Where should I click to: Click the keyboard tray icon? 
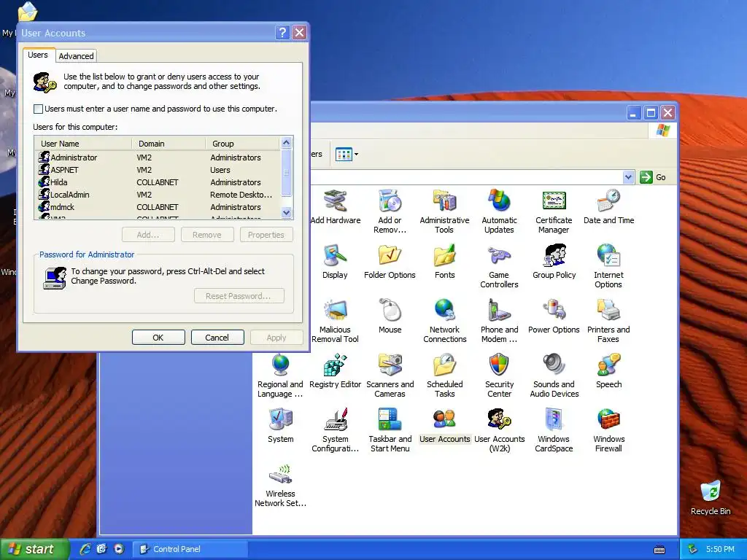point(659,550)
